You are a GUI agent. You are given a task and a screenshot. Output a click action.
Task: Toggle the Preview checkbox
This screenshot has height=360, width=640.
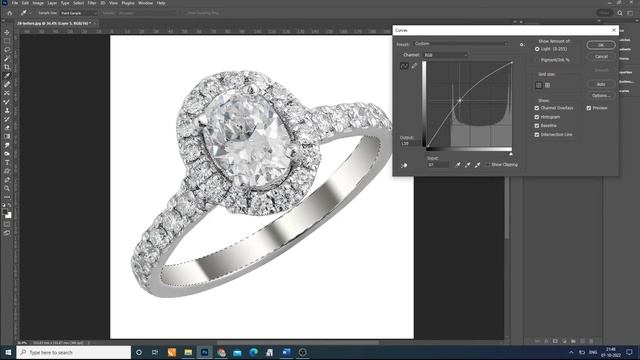pyautogui.click(x=589, y=108)
